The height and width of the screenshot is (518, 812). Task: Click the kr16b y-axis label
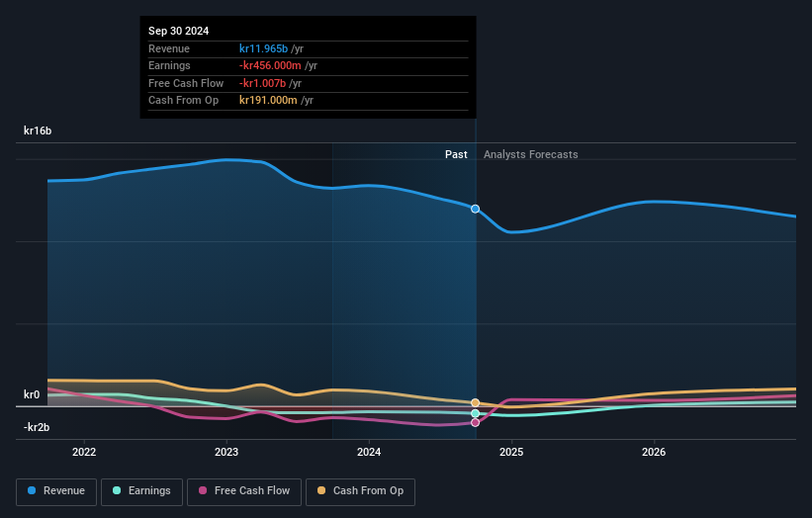(x=38, y=130)
